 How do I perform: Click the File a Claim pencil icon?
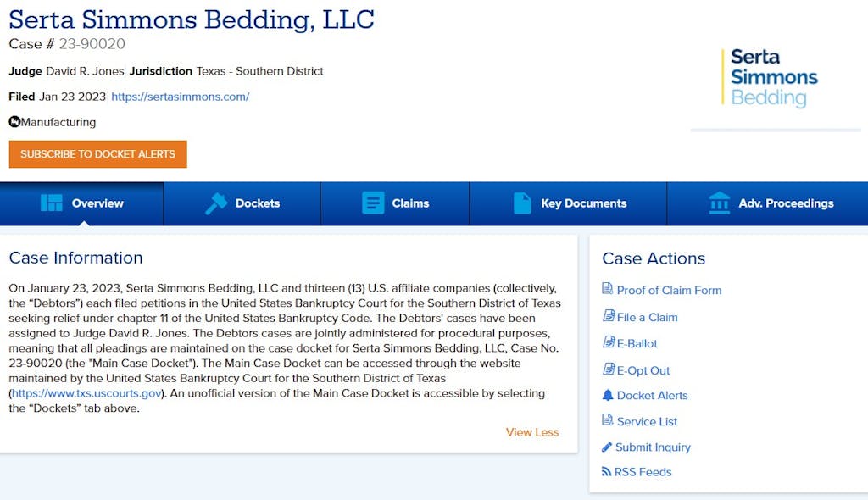[x=608, y=316]
